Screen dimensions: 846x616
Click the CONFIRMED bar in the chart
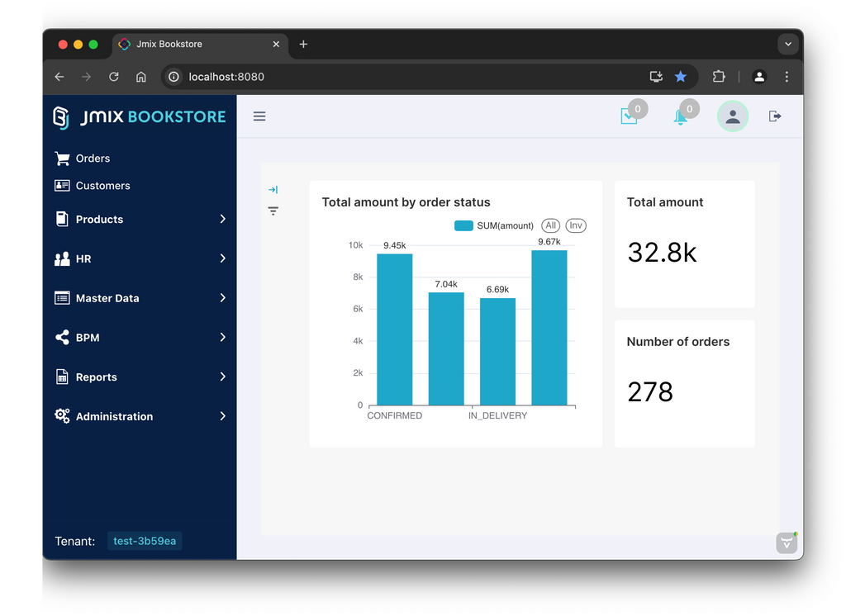pyautogui.click(x=393, y=330)
